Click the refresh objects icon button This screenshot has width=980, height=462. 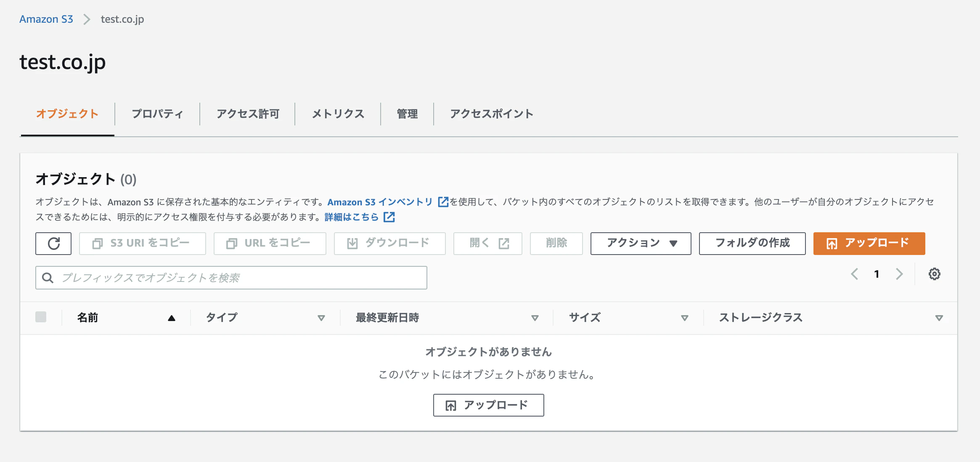[53, 244]
